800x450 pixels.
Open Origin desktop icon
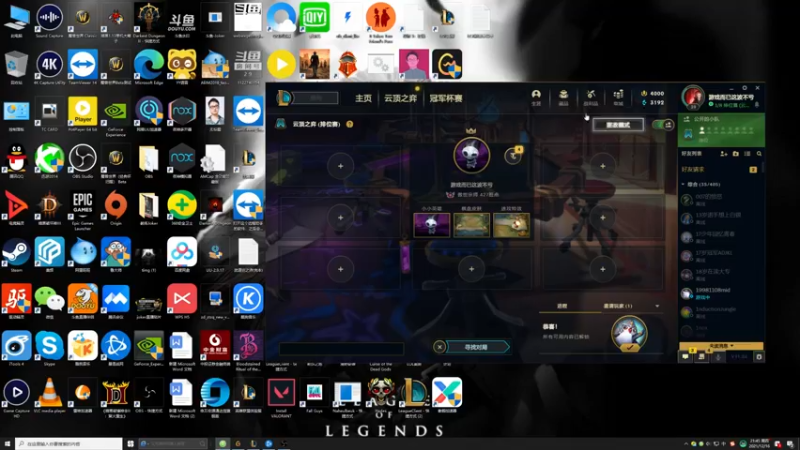[116, 207]
